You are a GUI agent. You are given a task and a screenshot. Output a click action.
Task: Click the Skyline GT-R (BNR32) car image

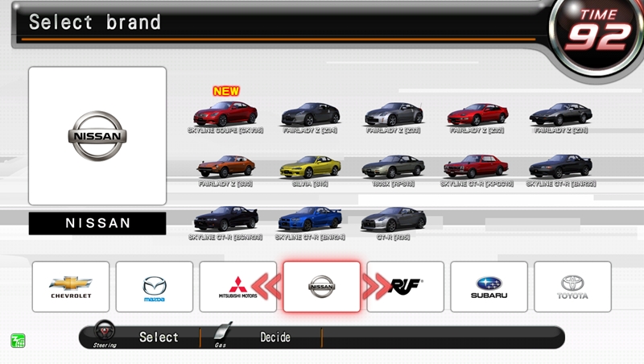point(560,166)
